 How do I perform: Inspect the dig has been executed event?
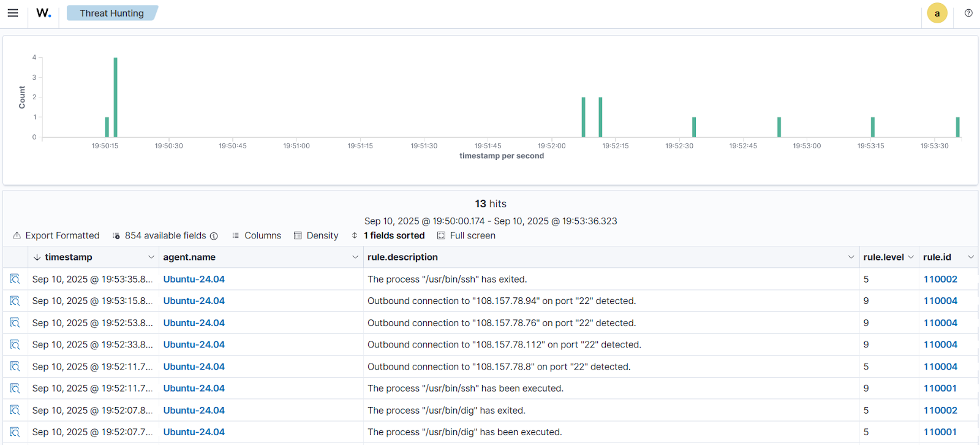point(15,432)
